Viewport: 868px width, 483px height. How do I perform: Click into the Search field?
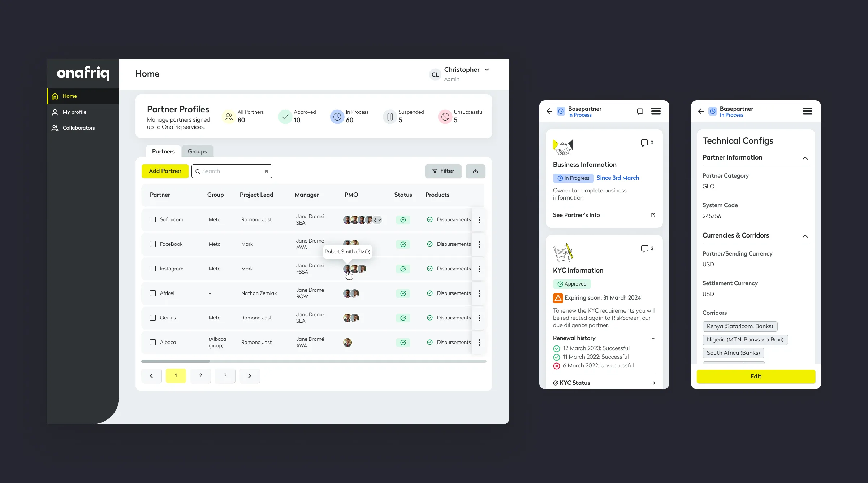click(x=232, y=171)
